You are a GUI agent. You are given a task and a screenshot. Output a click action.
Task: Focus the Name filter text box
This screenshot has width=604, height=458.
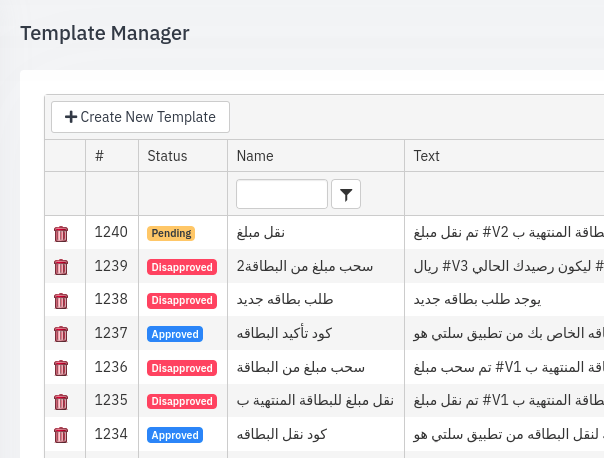[x=281, y=194]
